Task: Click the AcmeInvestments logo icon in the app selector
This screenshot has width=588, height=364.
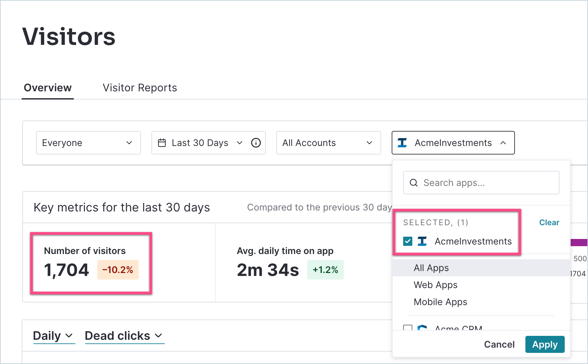Action: tap(402, 143)
